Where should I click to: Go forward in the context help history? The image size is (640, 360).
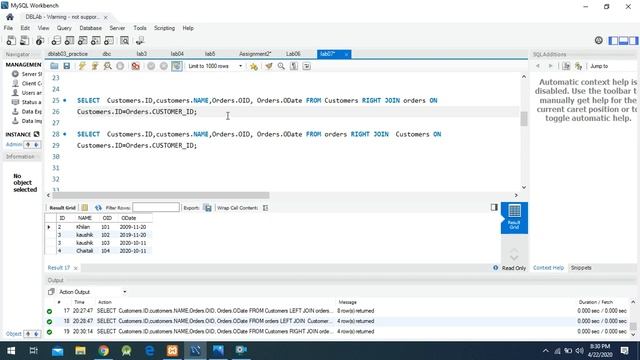tap(550, 66)
